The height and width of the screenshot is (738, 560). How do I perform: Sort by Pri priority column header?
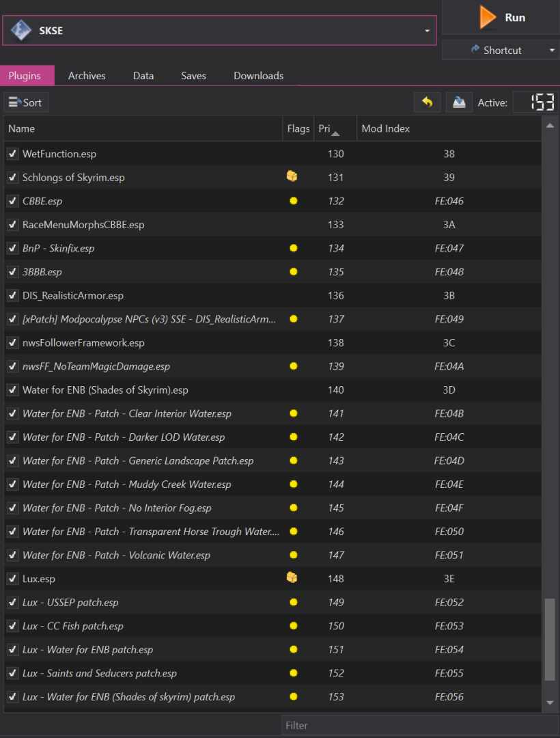(x=335, y=128)
